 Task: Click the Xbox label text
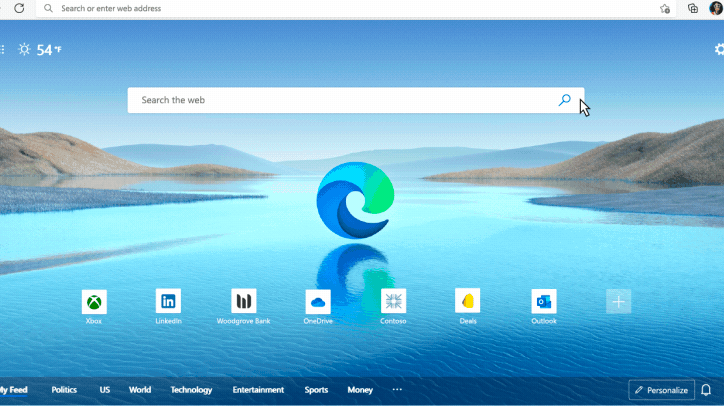(x=94, y=321)
